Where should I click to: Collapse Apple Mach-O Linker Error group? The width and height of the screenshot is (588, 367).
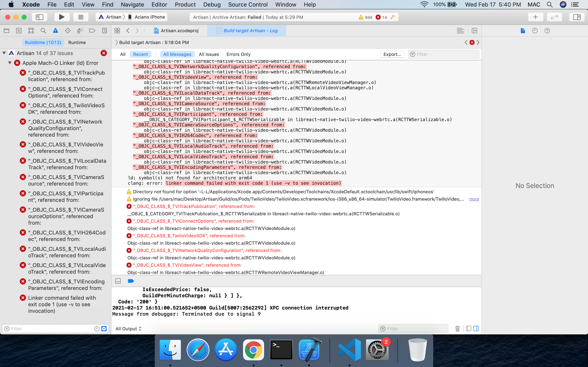(x=10, y=63)
